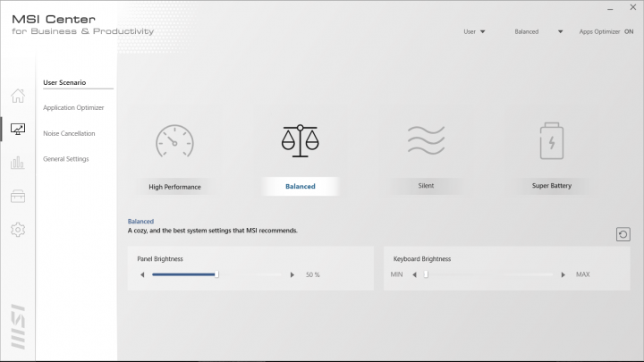Screen dimensions: 644x362
Task: Open the Application Optimizer tab
Action: [73, 107]
